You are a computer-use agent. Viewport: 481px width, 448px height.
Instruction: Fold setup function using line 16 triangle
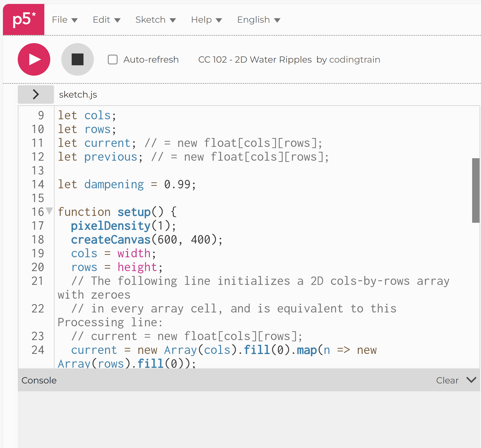[x=50, y=211]
